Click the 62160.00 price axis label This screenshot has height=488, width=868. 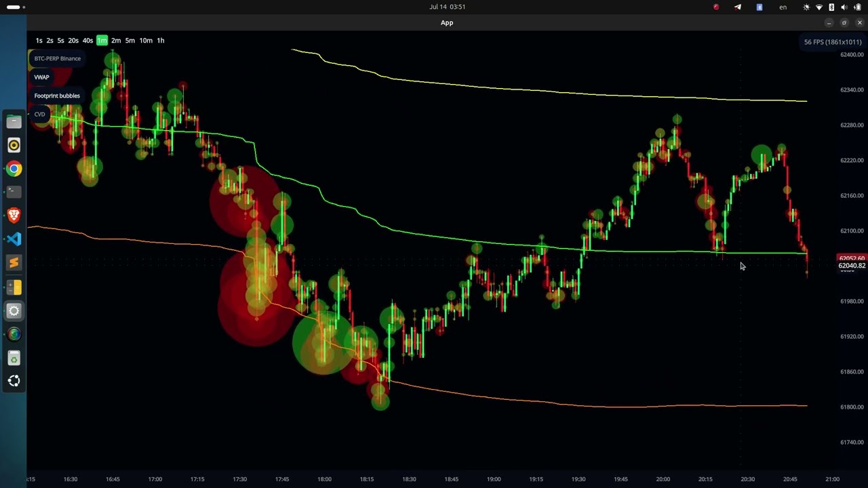point(852,195)
